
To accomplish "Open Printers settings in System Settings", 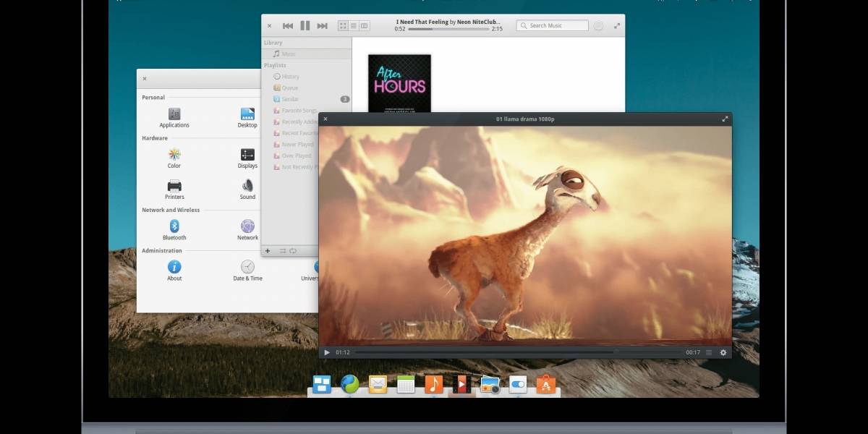I will (x=174, y=190).
